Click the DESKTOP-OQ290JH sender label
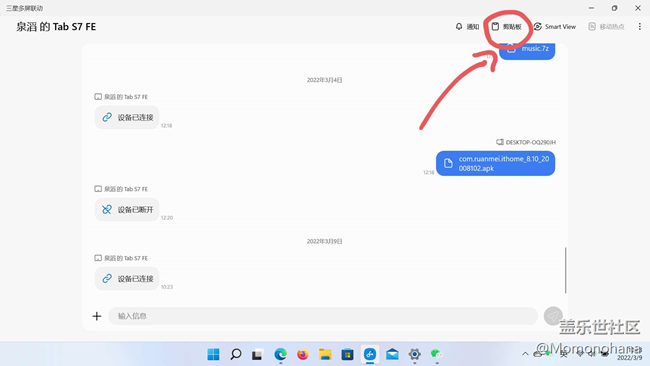The image size is (650, 366). 526,142
